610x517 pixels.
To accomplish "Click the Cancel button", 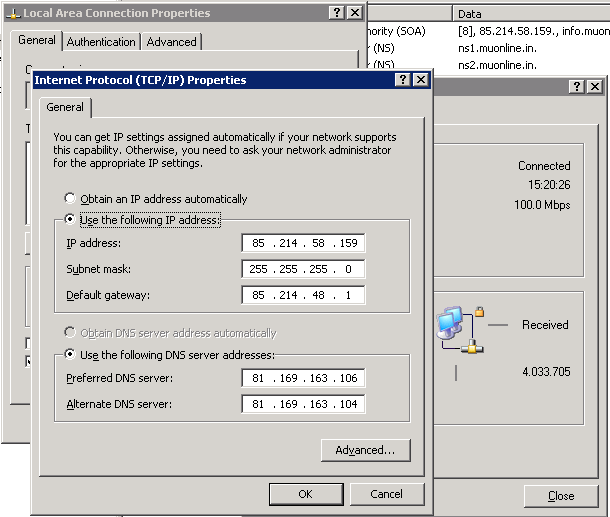I will (387, 494).
